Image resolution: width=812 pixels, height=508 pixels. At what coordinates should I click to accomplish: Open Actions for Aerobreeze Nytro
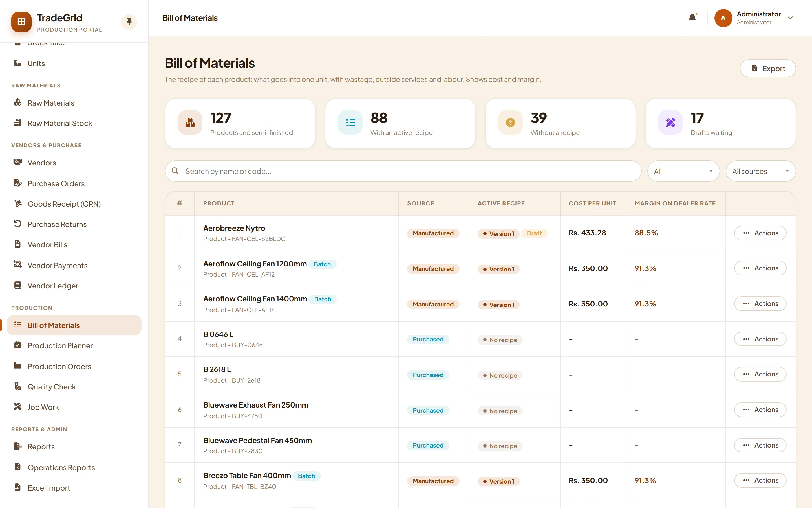(760, 233)
